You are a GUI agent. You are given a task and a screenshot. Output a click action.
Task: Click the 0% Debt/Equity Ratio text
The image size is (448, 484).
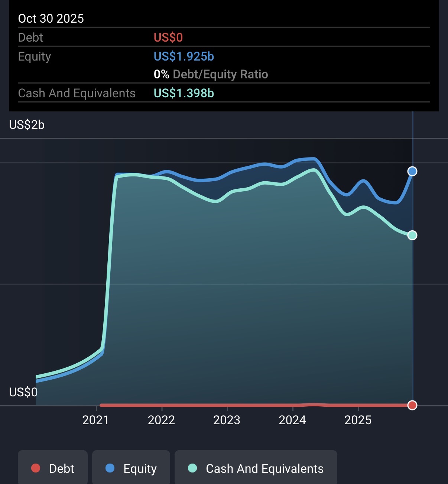211,74
